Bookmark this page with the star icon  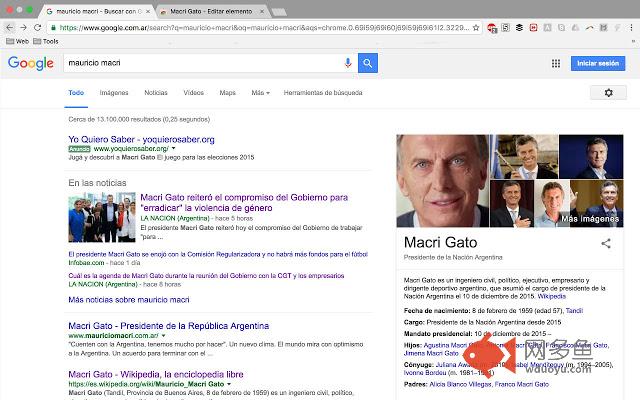(476, 28)
